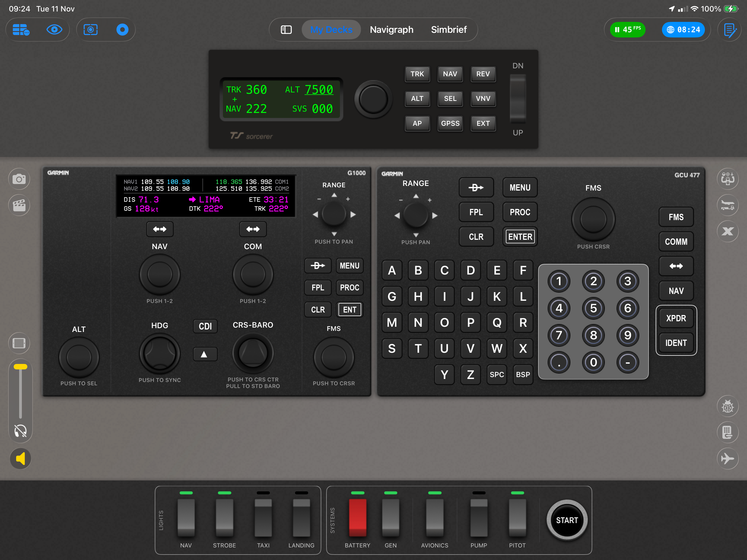747x560 pixels.
Task: Click GCU 477 ENTER button
Action: point(520,237)
